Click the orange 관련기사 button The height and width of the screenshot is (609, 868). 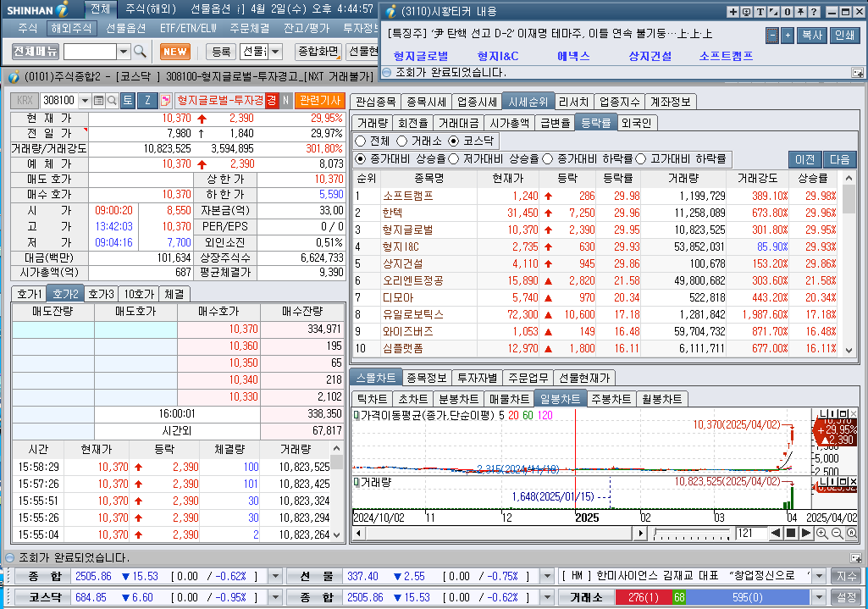[x=320, y=100]
